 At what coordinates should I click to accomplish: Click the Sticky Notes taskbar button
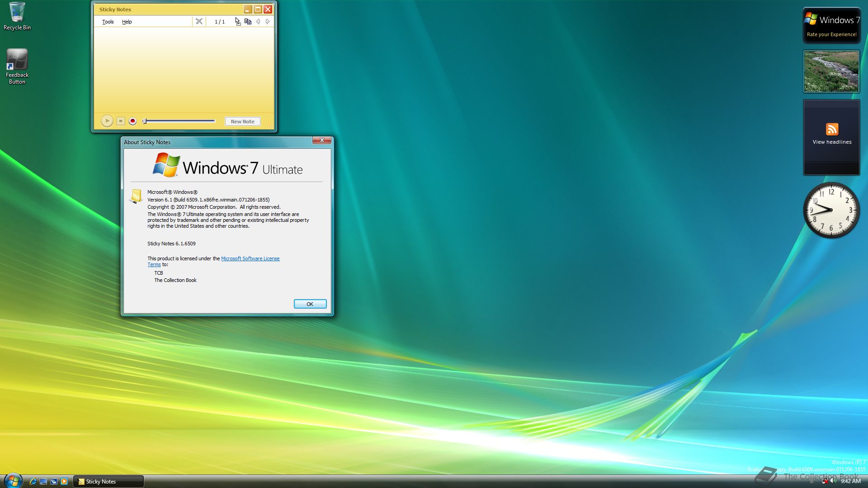pyautogui.click(x=108, y=482)
